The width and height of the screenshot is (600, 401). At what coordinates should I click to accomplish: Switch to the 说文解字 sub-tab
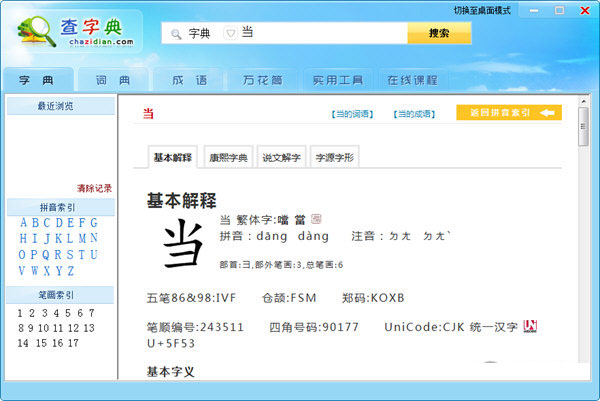pos(281,157)
